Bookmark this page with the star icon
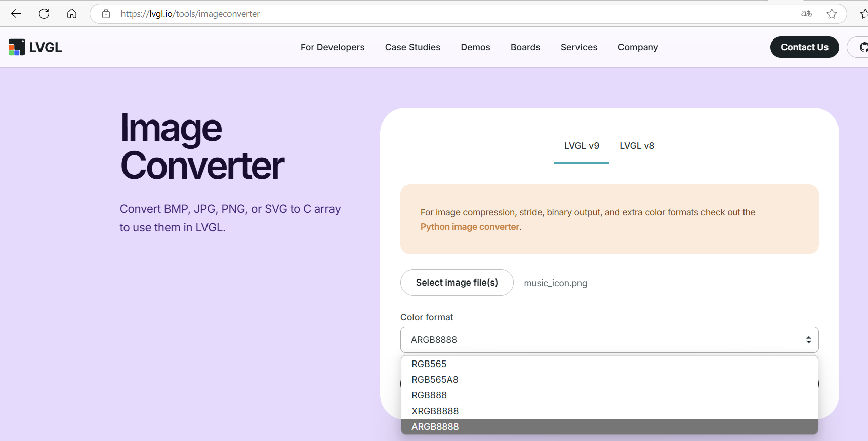 pyautogui.click(x=832, y=14)
